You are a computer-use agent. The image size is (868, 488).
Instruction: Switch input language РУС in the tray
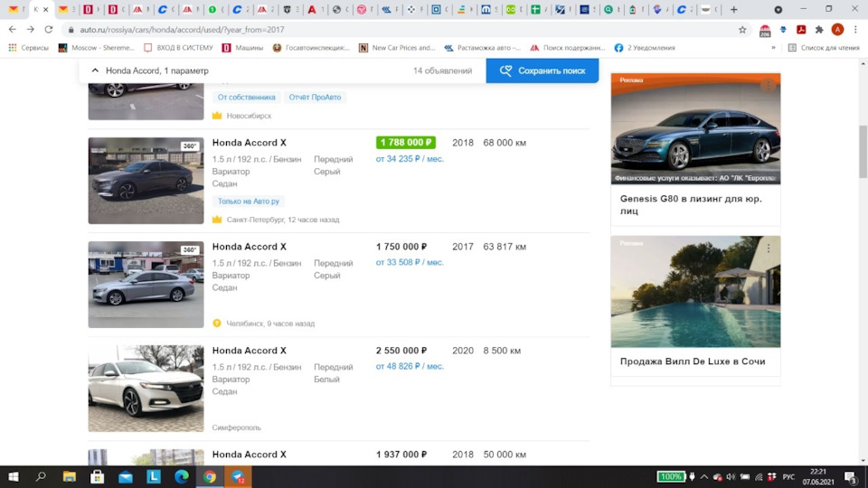(788, 477)
